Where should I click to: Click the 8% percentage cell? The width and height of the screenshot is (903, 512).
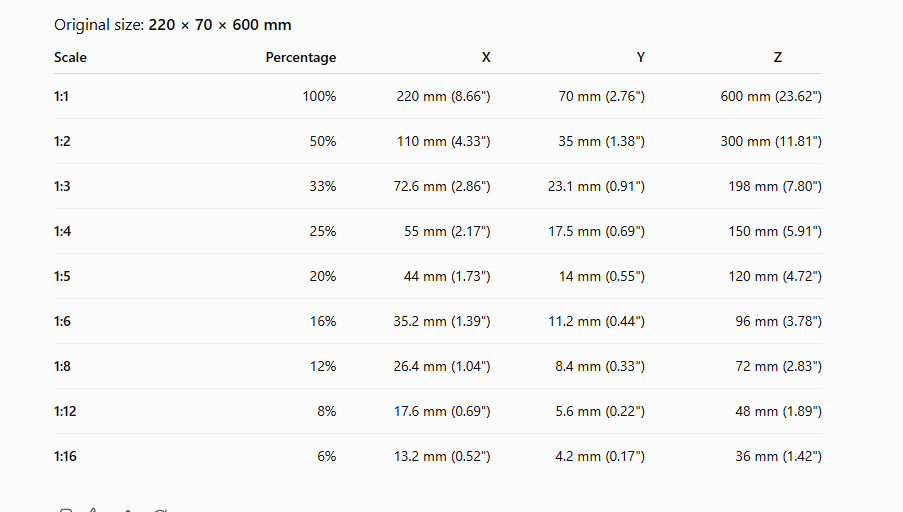click(327, 411)
